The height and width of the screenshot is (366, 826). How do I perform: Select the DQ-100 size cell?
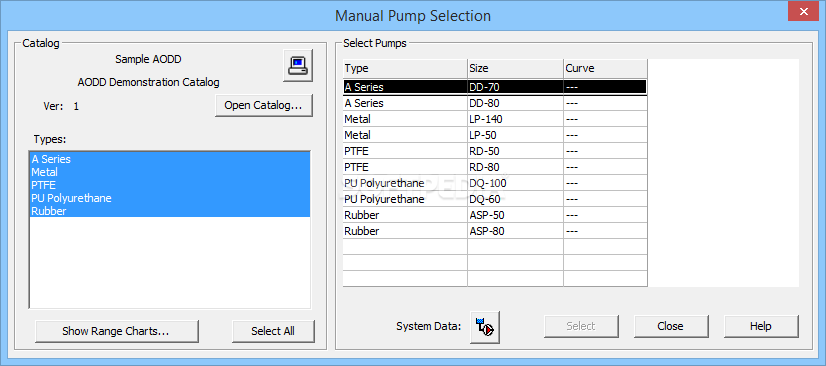pos(515,183)
